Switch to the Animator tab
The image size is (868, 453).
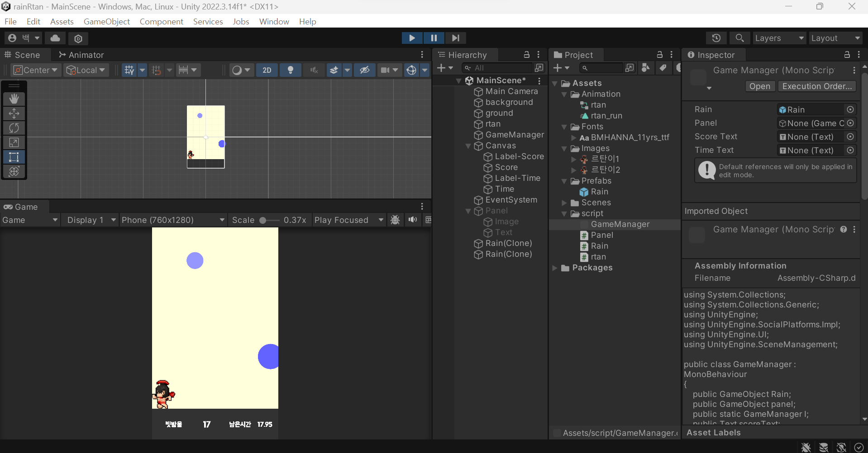click(81, 55)
